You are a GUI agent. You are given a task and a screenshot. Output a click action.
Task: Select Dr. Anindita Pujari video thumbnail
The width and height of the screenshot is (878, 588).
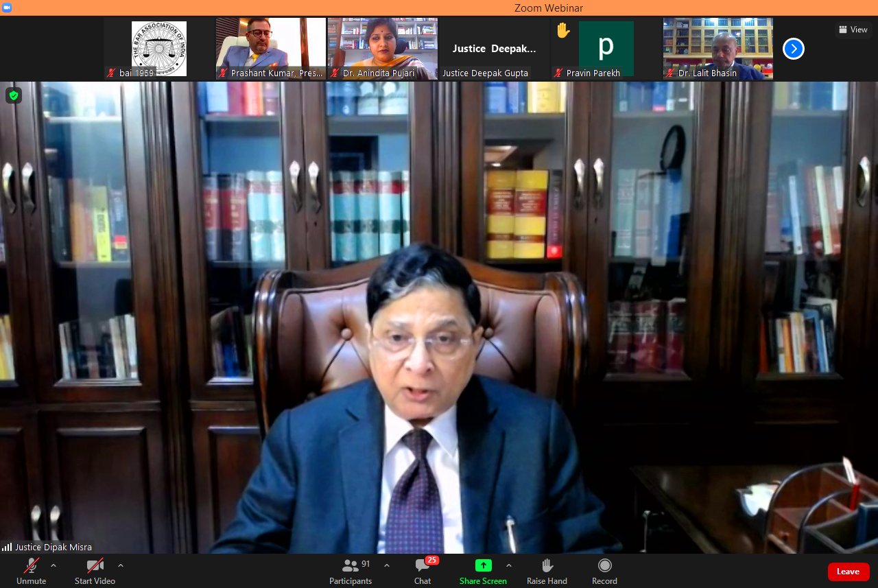pos(382,48)
